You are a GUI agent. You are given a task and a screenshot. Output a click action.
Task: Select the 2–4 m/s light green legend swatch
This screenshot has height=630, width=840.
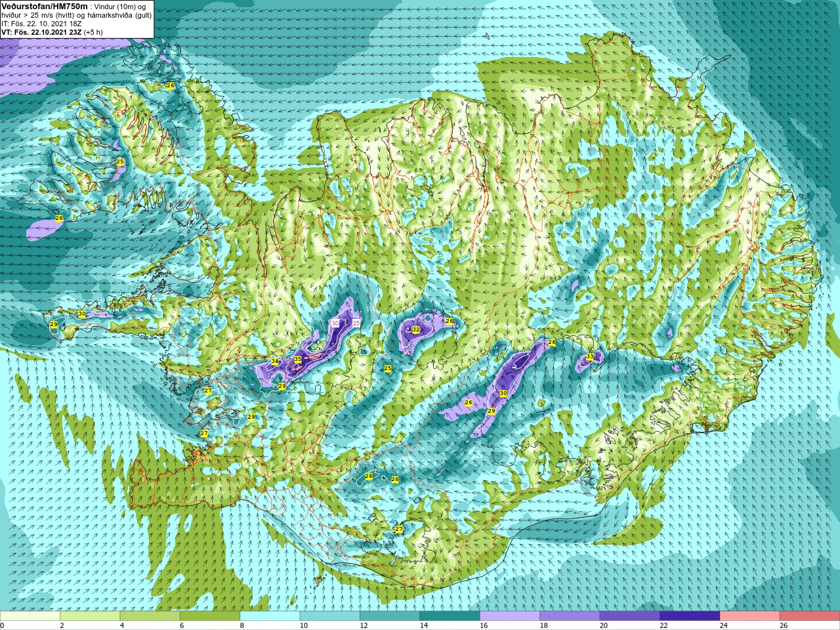click(x=90, y=616)
